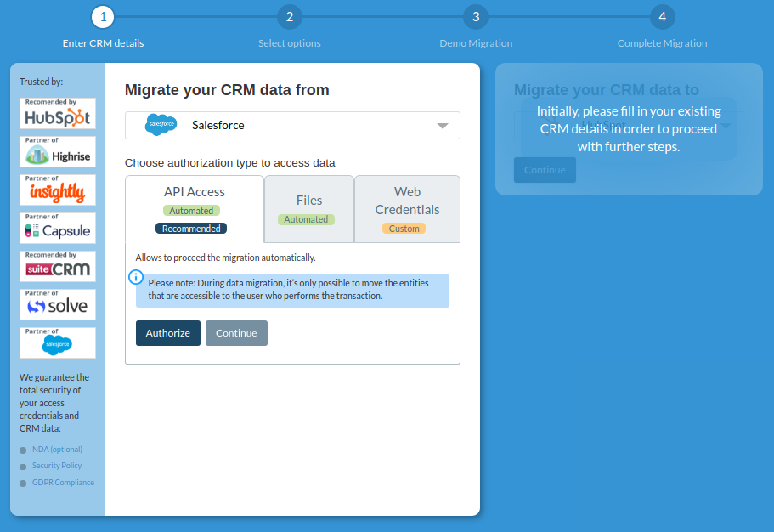The height and width of the screenshot is (532, 774).
Task: Click the Insightly partner logo
Action: [x=58, y=190]
